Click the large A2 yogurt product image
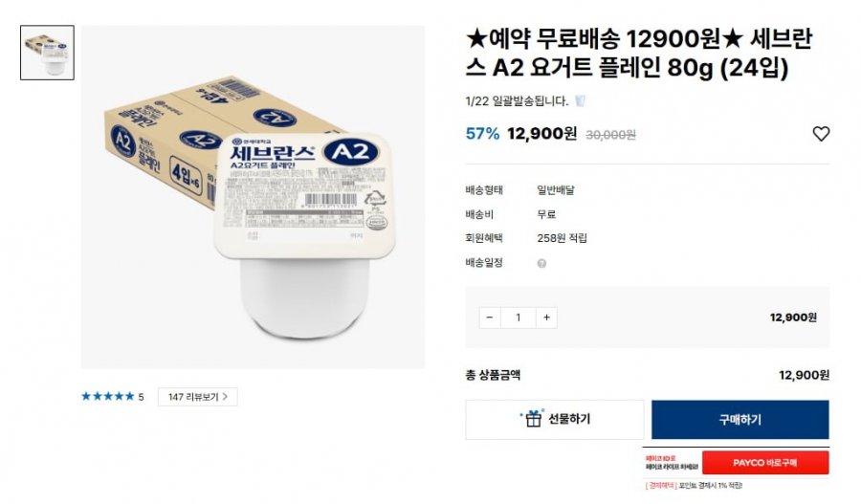Viewport: 861px width, 504px height. [253, 197]
